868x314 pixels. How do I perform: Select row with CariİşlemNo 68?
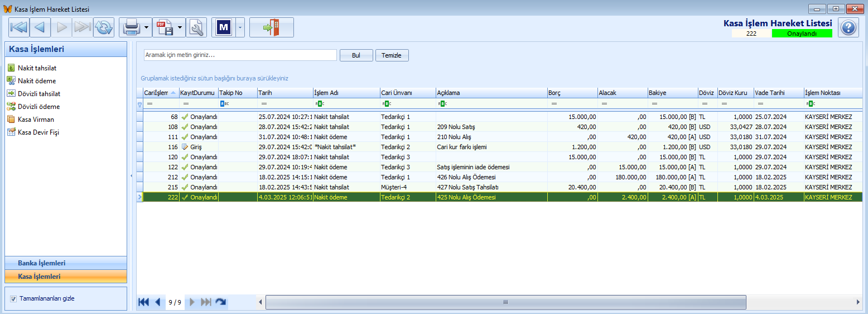click(499, 117)
